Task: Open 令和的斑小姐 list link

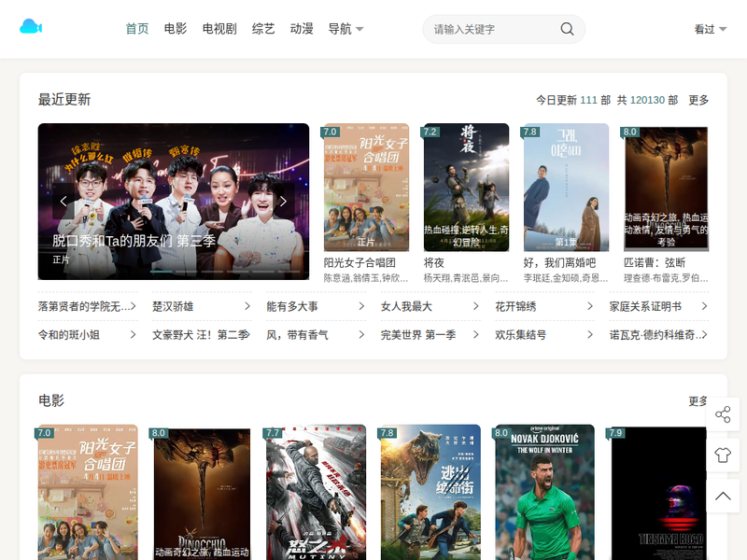Action: pyautogui.click(x=87, y=335)
